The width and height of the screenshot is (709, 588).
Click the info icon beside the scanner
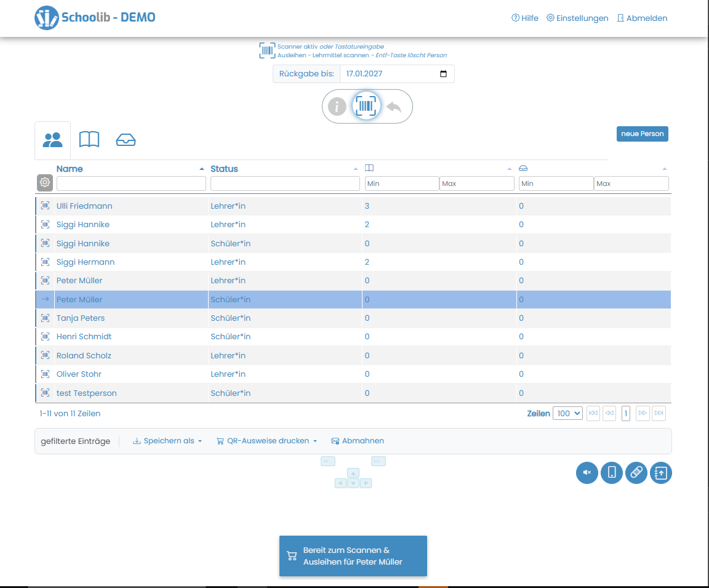pos(337,106)
